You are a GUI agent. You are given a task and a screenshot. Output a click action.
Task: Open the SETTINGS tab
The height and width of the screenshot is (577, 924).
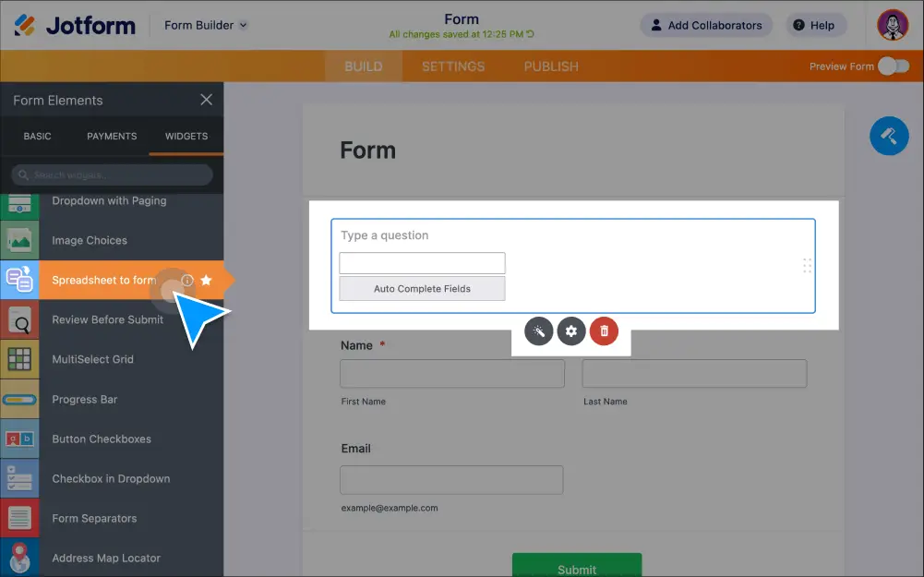tap(453, 66)
